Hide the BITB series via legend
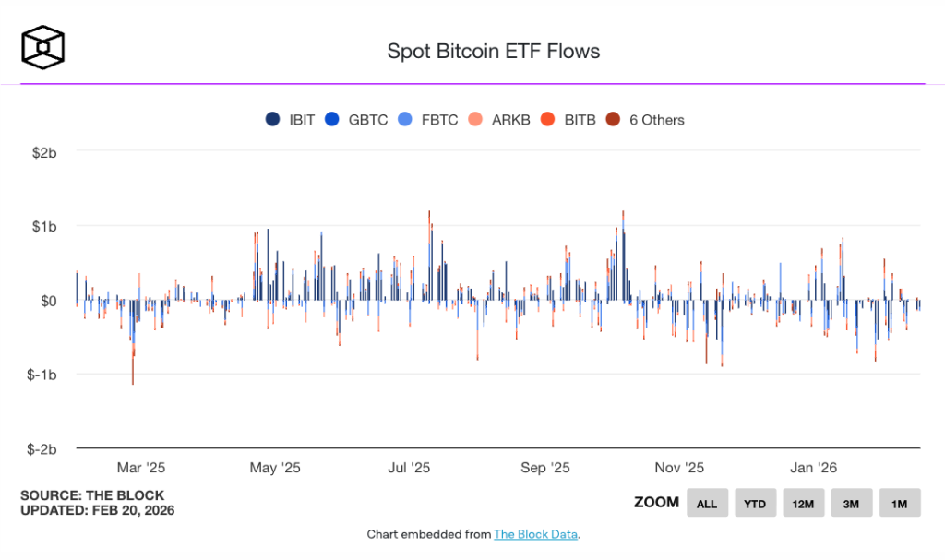 (x=547, y=120)
